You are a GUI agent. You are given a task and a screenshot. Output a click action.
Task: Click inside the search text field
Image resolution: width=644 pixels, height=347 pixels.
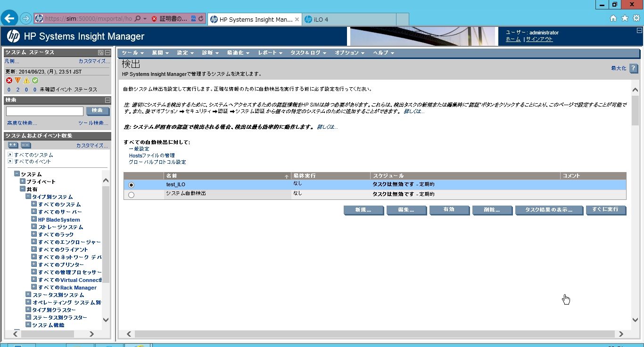pos(45,111)
